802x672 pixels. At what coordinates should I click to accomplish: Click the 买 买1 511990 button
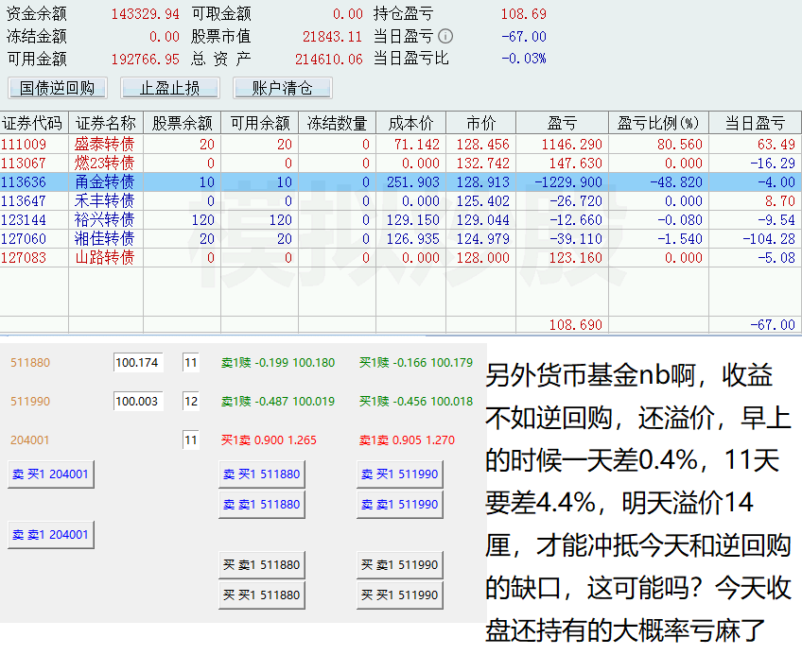pyautogui.click(x=399, y=595)
